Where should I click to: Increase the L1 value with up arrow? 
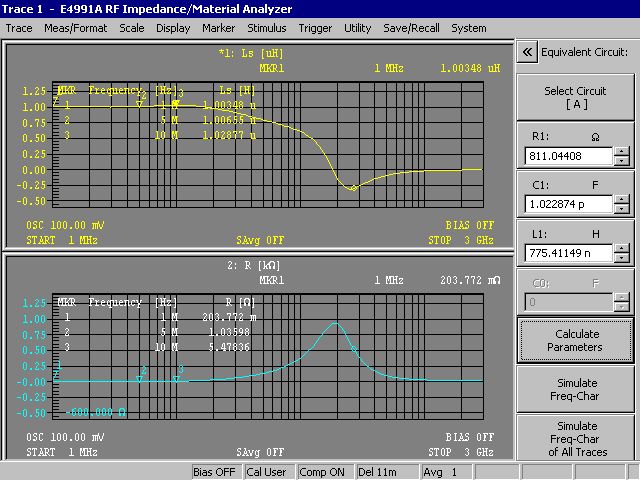pyautogui.click(x=622, y=249)
